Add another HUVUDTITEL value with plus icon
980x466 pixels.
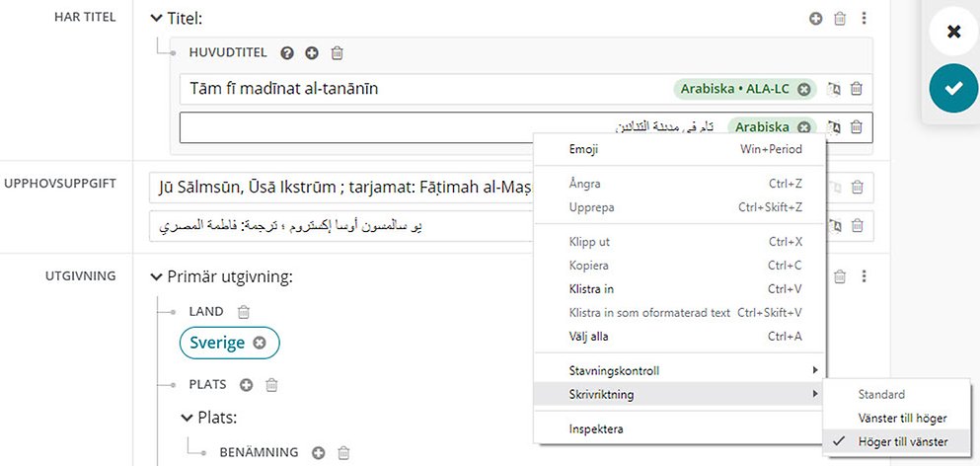point(311,53)
